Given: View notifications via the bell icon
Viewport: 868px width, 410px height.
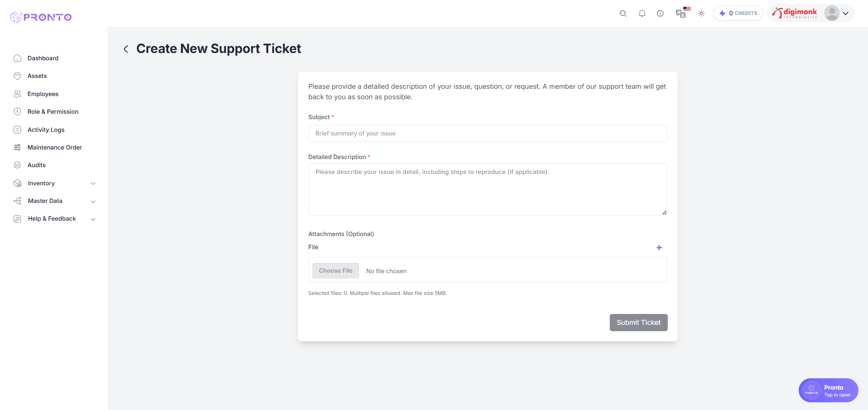Looking at the screenshot, I should click(x=642, y=13).
